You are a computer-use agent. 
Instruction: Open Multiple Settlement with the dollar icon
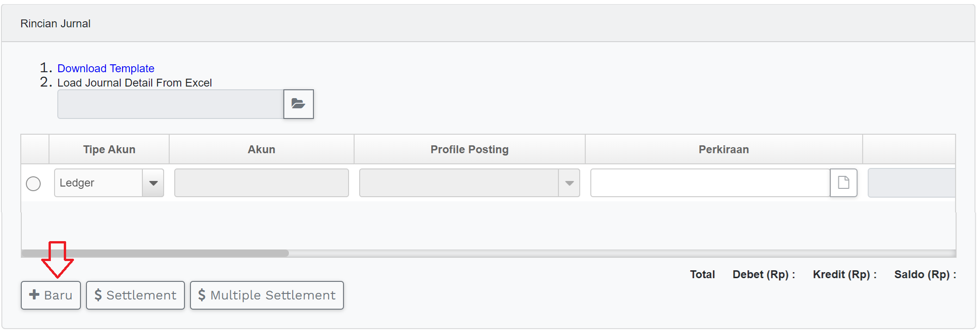(x=267, y=295)
